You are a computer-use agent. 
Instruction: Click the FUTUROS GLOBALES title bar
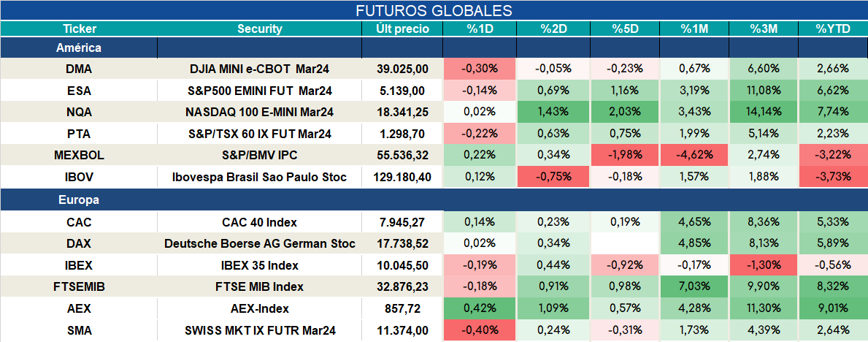click(x=434, y=10)
